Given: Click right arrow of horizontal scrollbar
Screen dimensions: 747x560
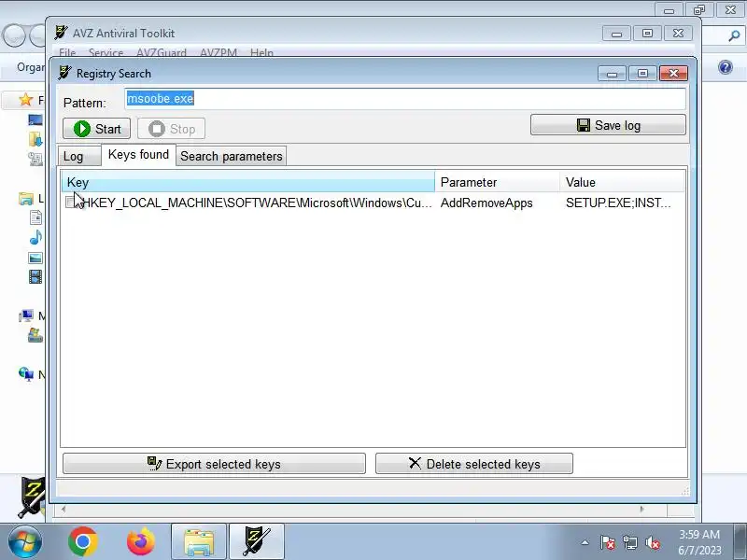Looking at the screenshot, I should (x=641, y=509).
